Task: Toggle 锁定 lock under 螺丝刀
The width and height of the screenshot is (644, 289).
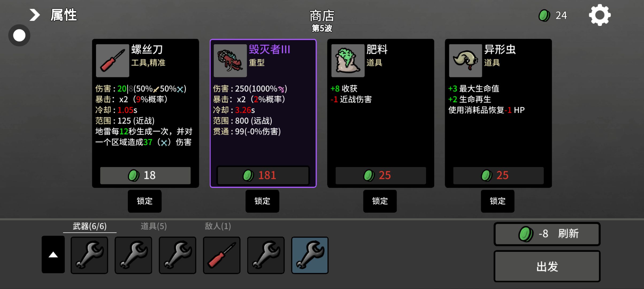Action: pos(144,201)
